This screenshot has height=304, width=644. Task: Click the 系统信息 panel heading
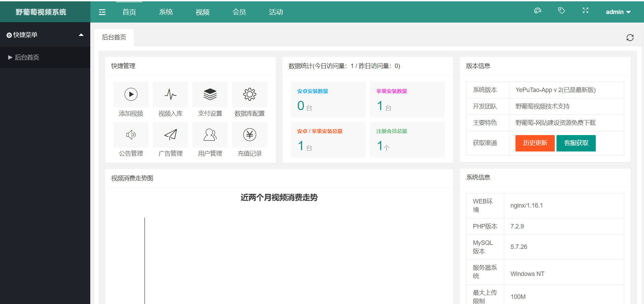pyautogui.click(x=478, y=177)
